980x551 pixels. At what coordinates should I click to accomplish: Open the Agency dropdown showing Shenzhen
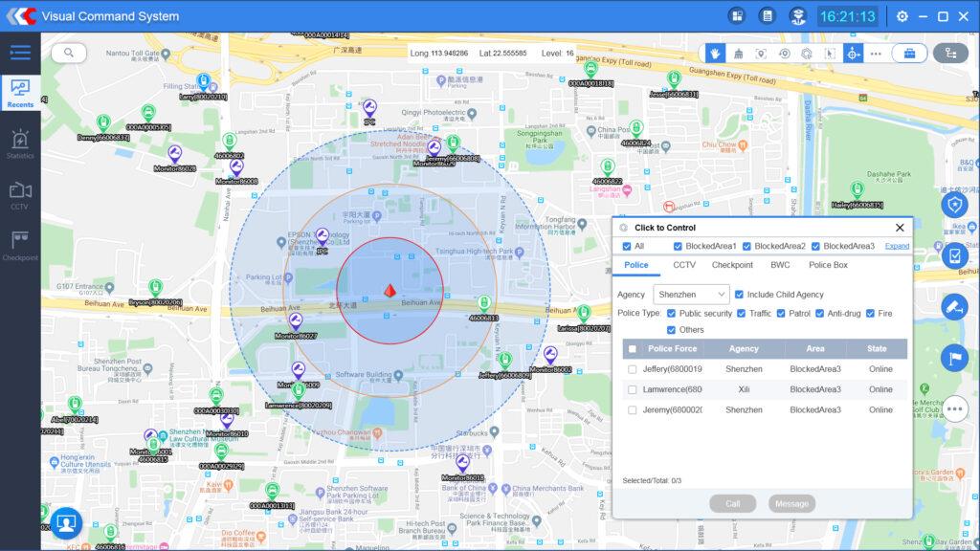(x=691, y=295)
